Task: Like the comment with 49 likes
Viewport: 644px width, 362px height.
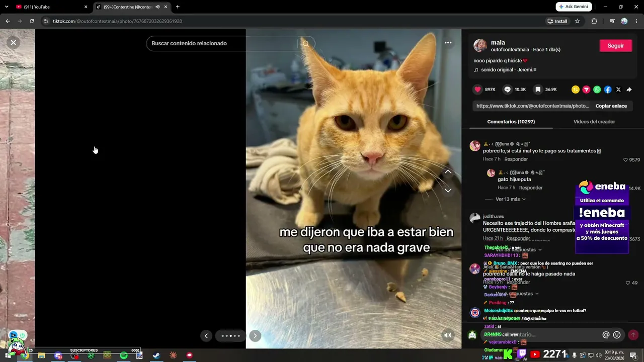Action: point(628,283)
